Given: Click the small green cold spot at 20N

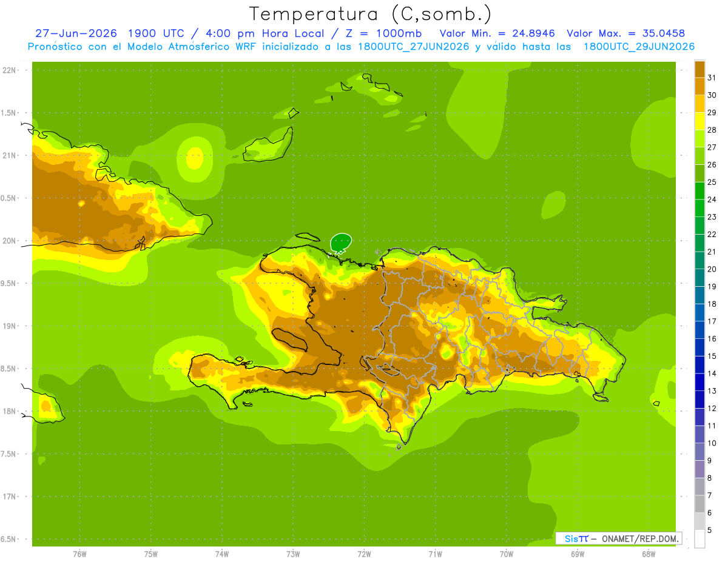Looking at the screenshot, I should [341, 243].
